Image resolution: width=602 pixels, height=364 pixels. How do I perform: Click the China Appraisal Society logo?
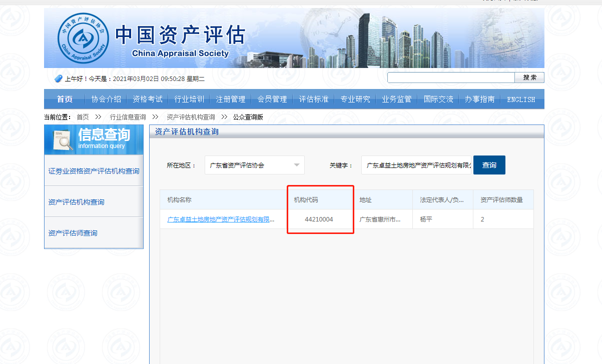(x=83, y=38)
